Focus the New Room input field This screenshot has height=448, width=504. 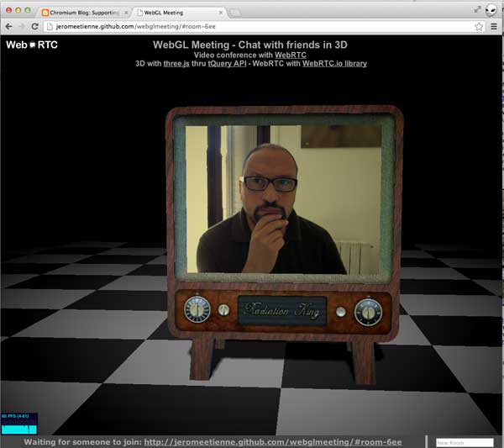tap(465, 442)
